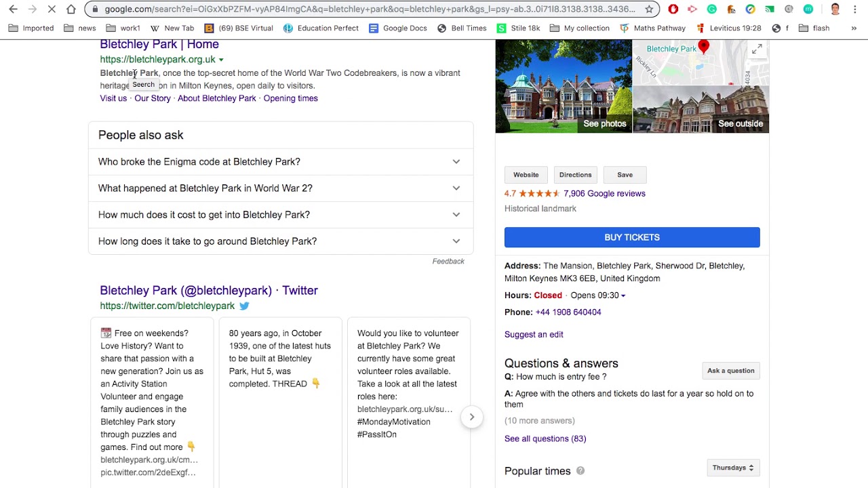
Task: Open the Bletchley Park Twitter result title
Action: 209,290
